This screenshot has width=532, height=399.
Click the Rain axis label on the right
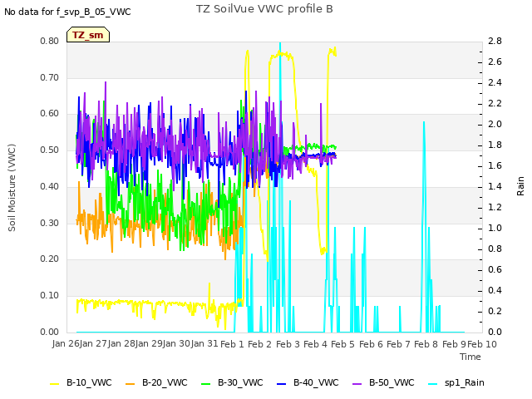tap(520, 186)
